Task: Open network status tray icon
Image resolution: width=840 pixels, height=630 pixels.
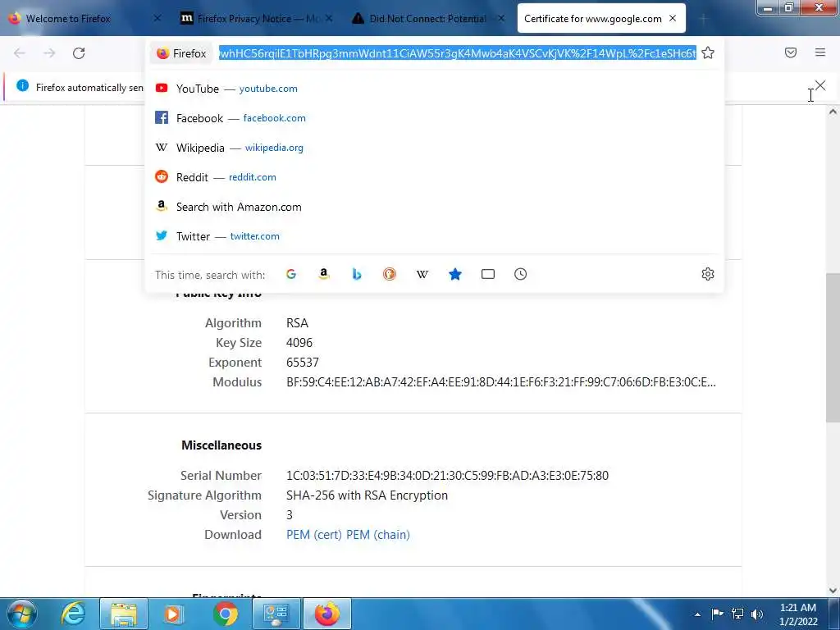Action: [737, 614]
